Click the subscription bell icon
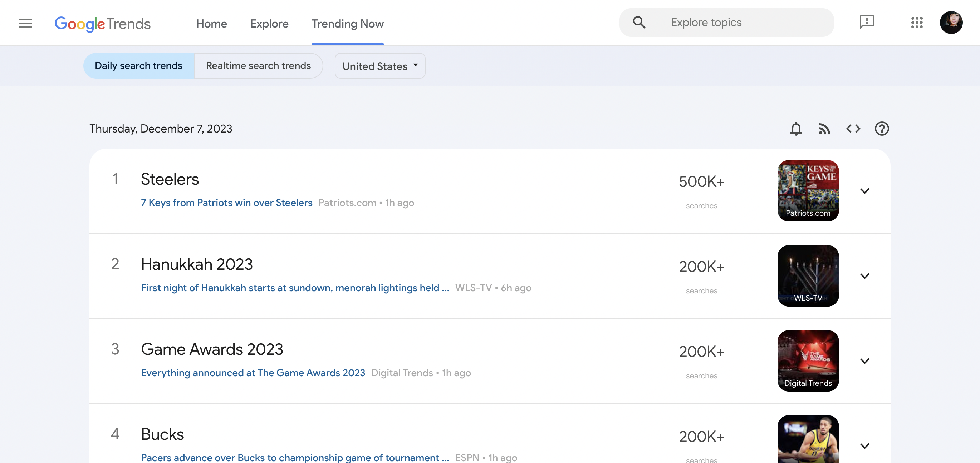The image size is (980, 463). [796, 129]
